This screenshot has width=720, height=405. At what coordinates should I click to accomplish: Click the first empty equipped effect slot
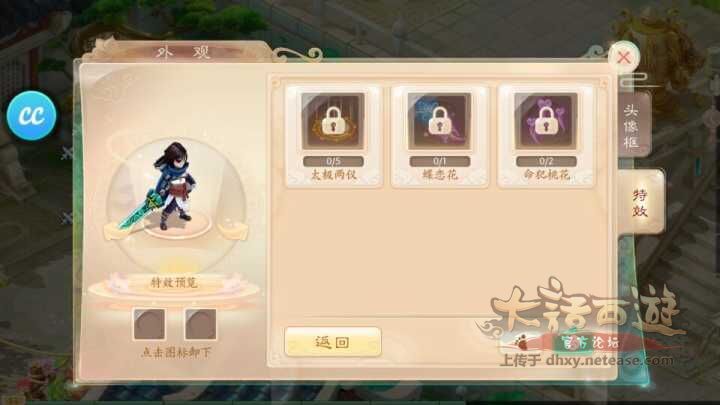click(149, 324)
